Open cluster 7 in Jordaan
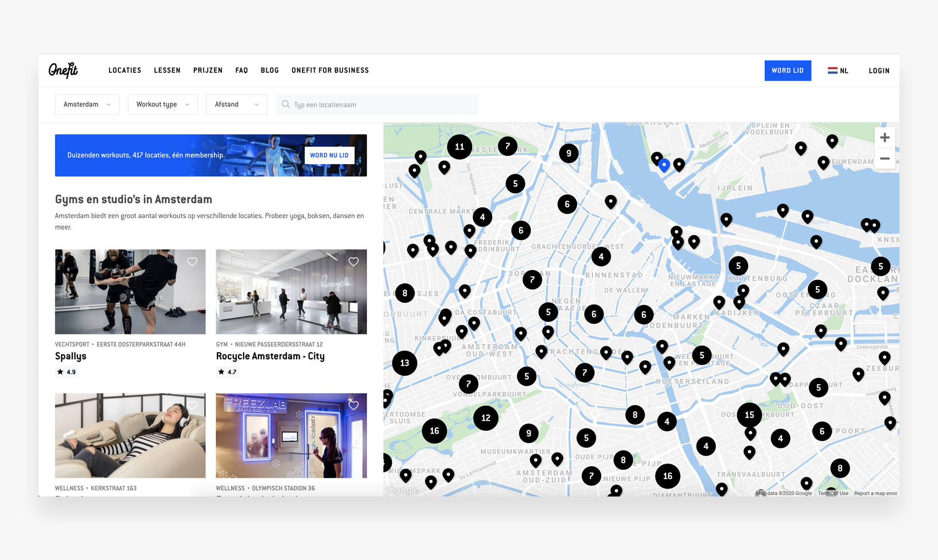The image size is (938, 560). [532, 280]
